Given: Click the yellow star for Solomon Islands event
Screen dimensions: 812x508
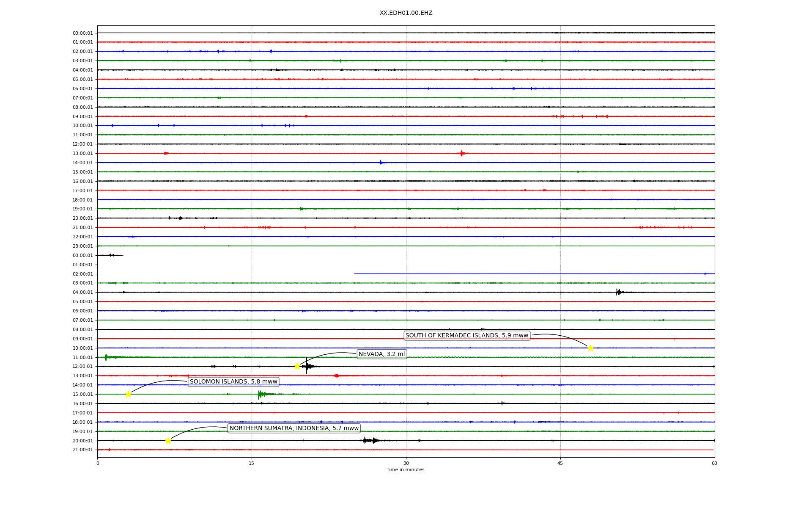Looking at the screenshot, I should pos(128,394).
